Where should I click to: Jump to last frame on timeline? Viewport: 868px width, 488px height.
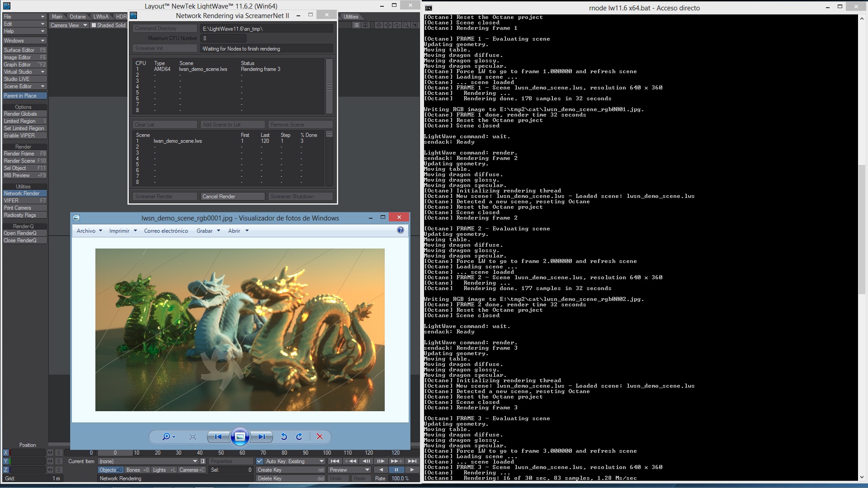412,461
